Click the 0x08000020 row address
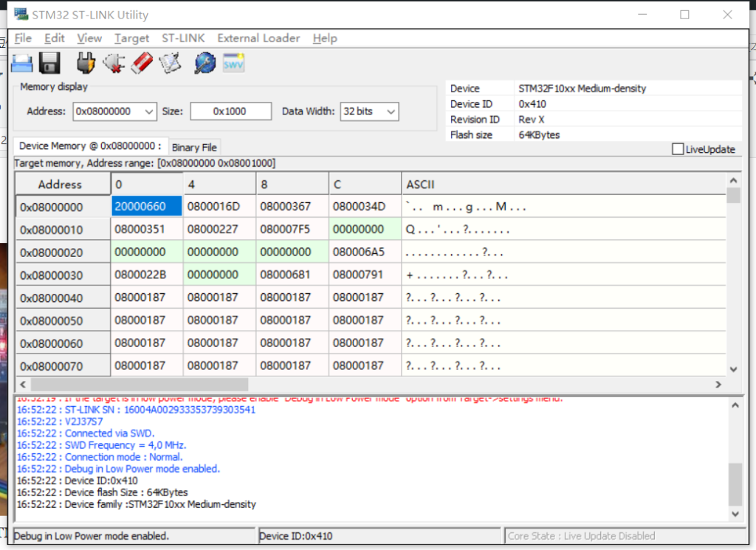The image size is (756, 550). (63, 252)
